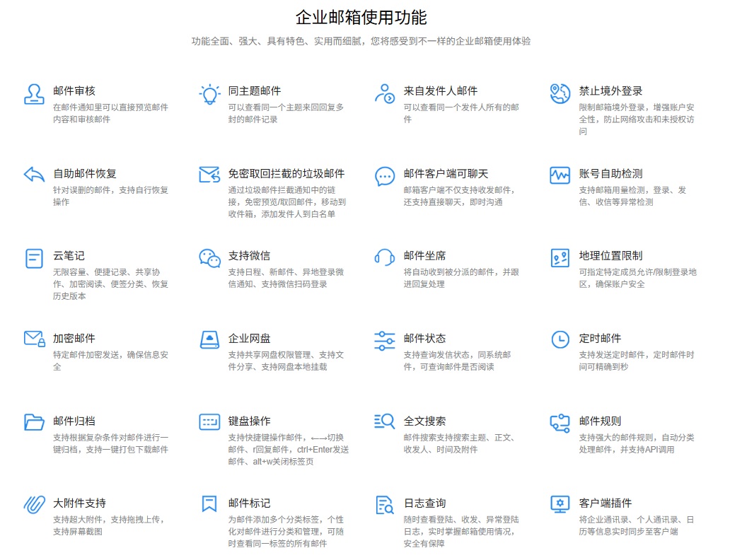742x560 pixels.
Task: Click the WeChat icon for 支持微信
Action: pos(209,258)
